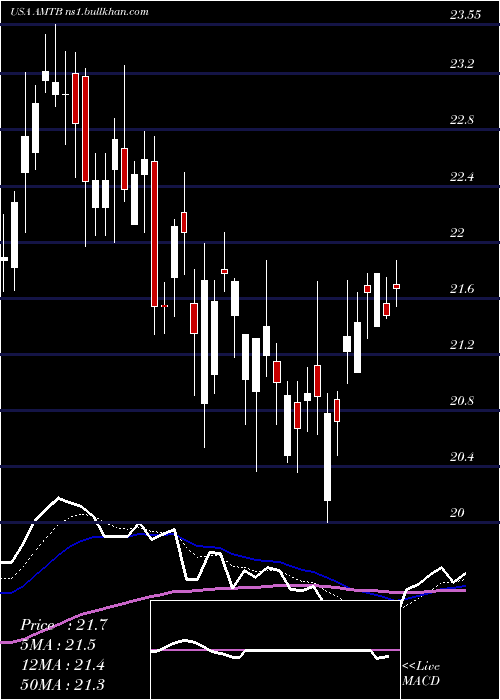Image resolution: width=500 pixels, height=700 pixels.
Task: Click the 22.4 price axis label
Action: [x=462, y=177]
